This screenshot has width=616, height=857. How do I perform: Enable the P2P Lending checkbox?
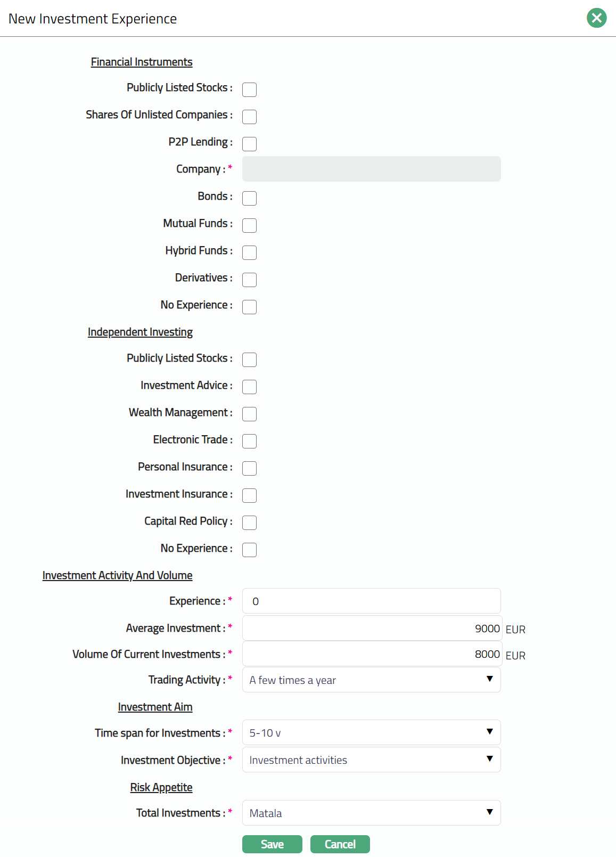pos(249,144)
